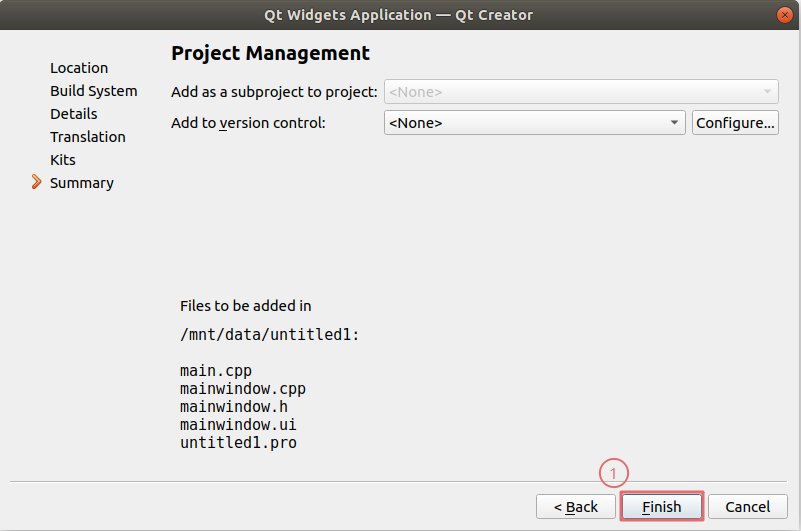Click the /mnt/data/untitled1 project path
801x531 pixels.
pyautogui.click(x=269, y=336)
